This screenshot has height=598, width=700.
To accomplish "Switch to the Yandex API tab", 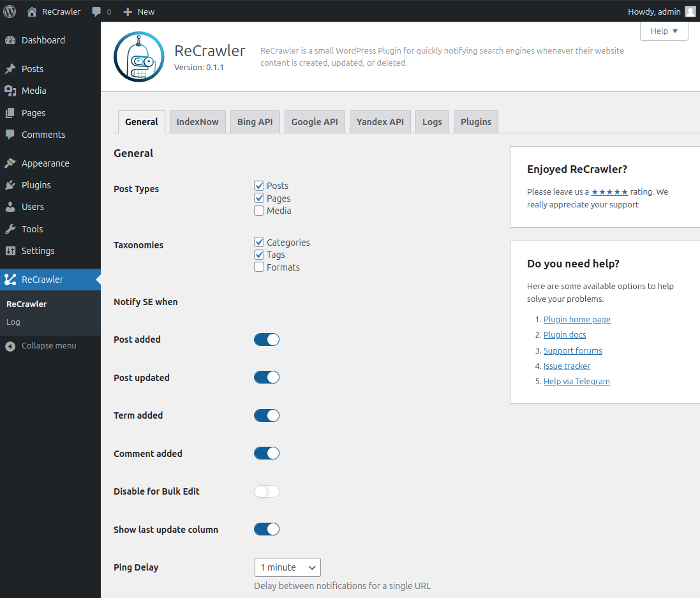I will click(x=380, y=122).
